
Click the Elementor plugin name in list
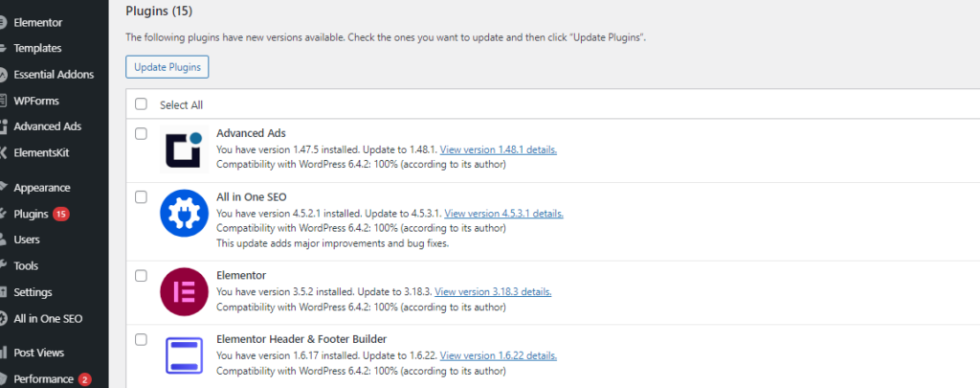coord(241,275)
